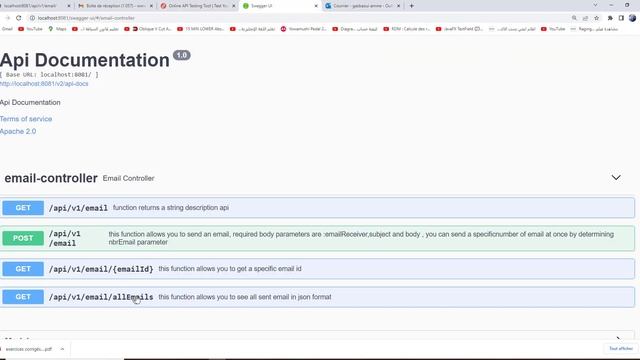
Task: Close the localhost:8081 api email tab
Action: pyautogui.click(x=69, y=6)
